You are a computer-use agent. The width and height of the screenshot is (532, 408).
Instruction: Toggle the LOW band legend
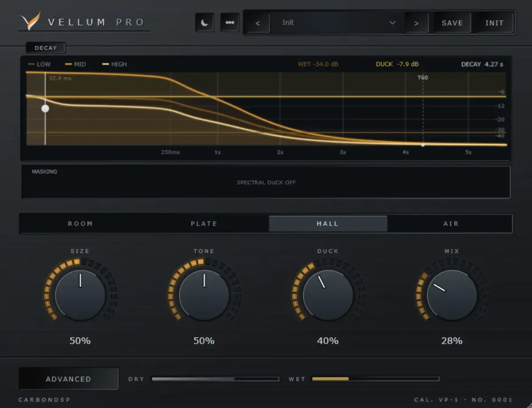coord(39,64)
